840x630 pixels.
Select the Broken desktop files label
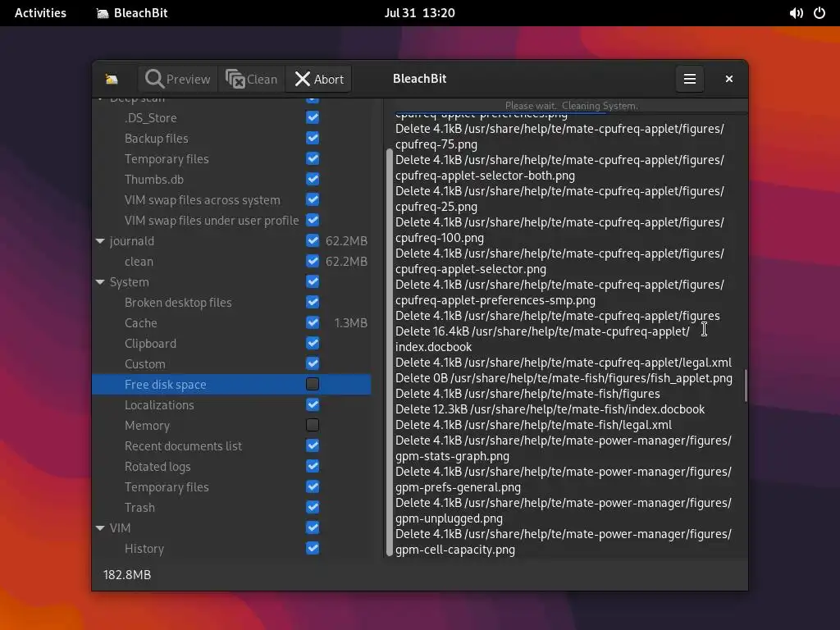point(178,303)
